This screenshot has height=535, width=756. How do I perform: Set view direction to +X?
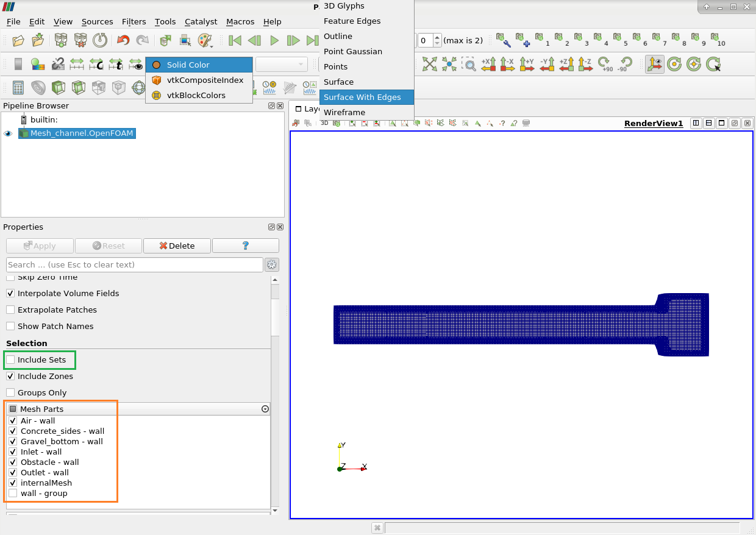(488, 64)
